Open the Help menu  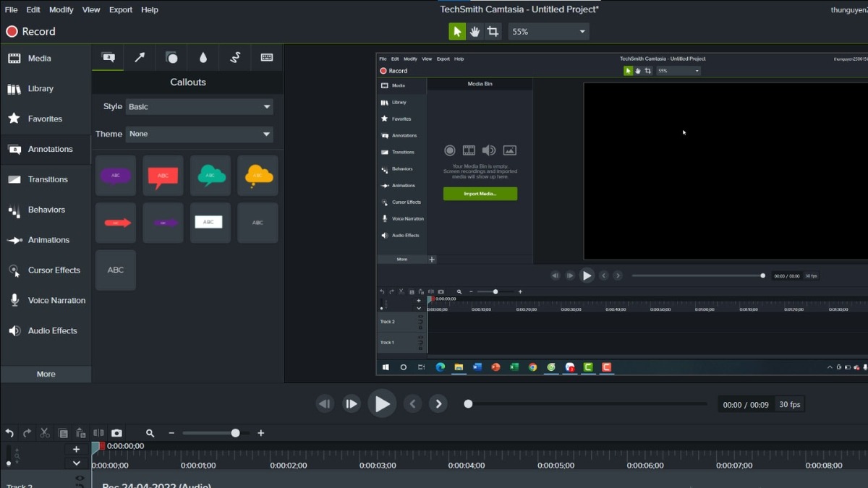[x=150, y=9]
